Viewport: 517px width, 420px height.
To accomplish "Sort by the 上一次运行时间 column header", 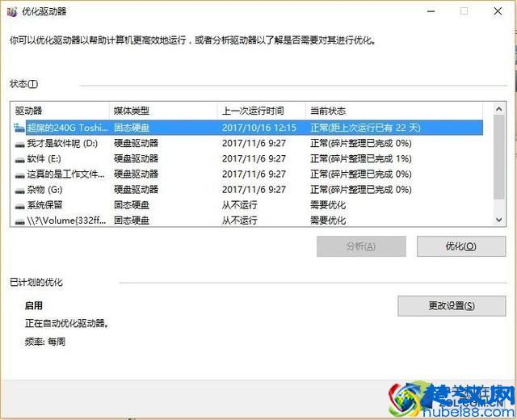I will tap(262, 111).
